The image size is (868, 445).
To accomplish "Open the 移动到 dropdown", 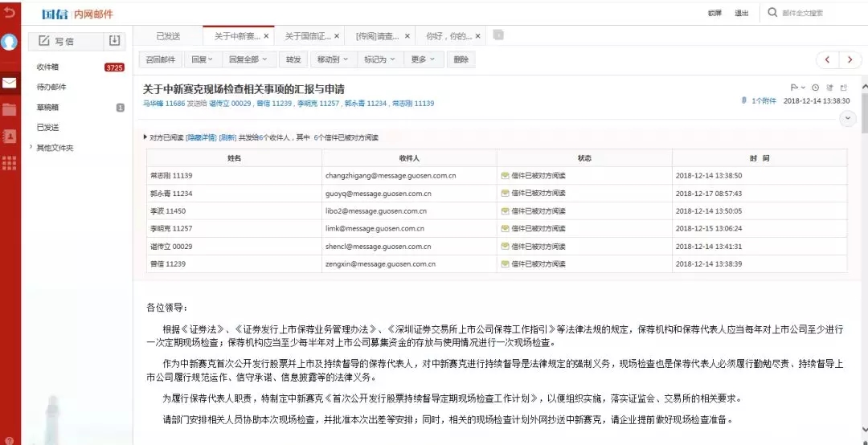I will pos(332,59).
